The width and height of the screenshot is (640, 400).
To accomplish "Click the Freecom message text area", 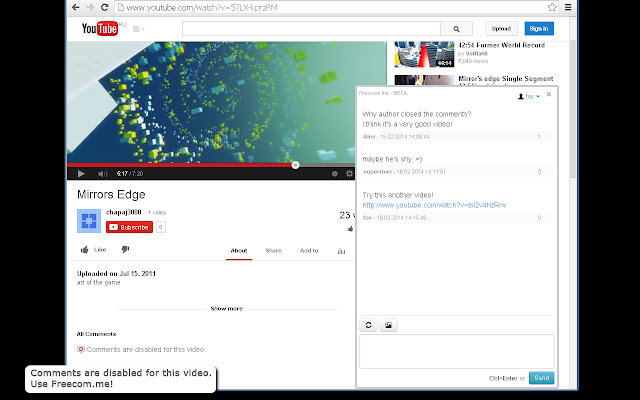I will (457, 351).
